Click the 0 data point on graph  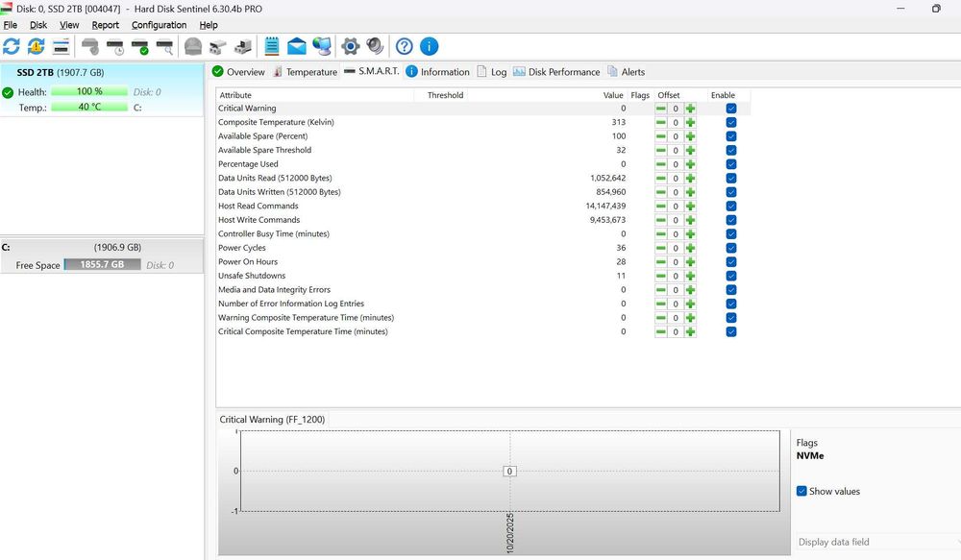pos(509,472)
